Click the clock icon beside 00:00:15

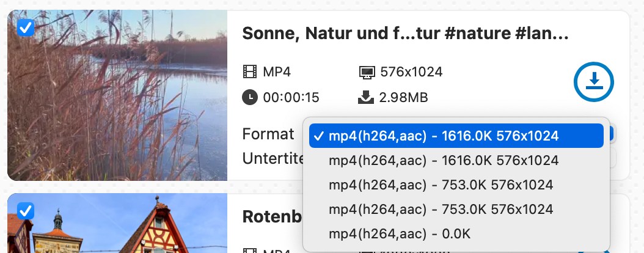click(250, 97)
